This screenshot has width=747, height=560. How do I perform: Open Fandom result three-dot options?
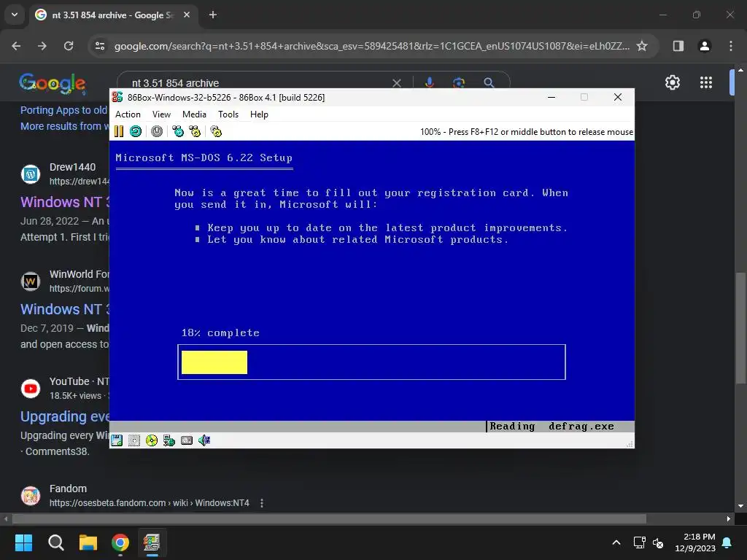262,503
